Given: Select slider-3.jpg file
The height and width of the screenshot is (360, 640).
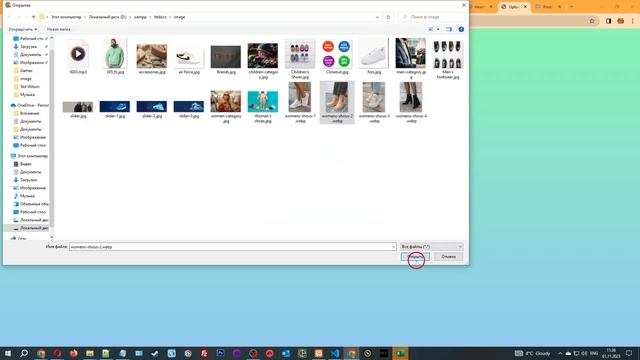Looking at the screenshot, I should pyautogui.click(x=189, y=109).
